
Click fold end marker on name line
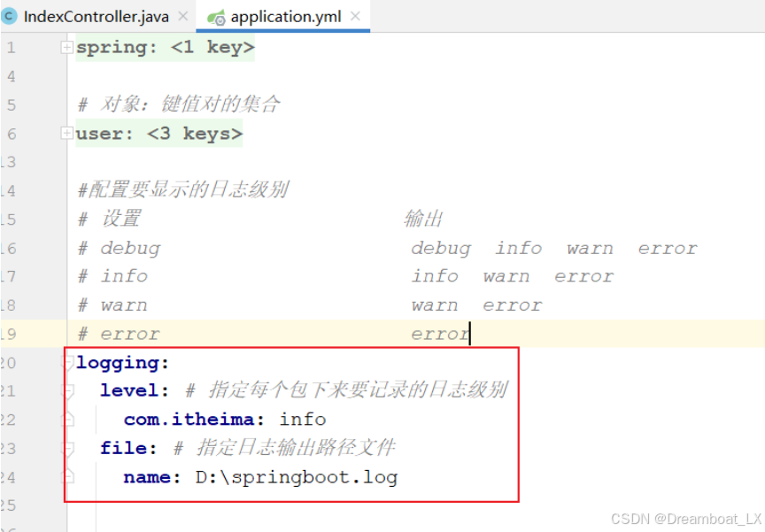pyautogui.click(x=67, y=476)
